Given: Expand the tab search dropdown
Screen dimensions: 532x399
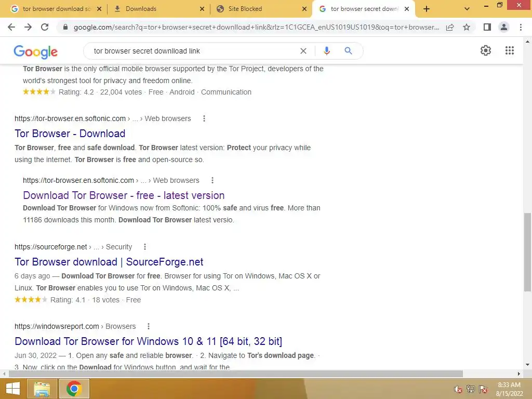Looking at the screenshot, I should [x=467, y=9].
